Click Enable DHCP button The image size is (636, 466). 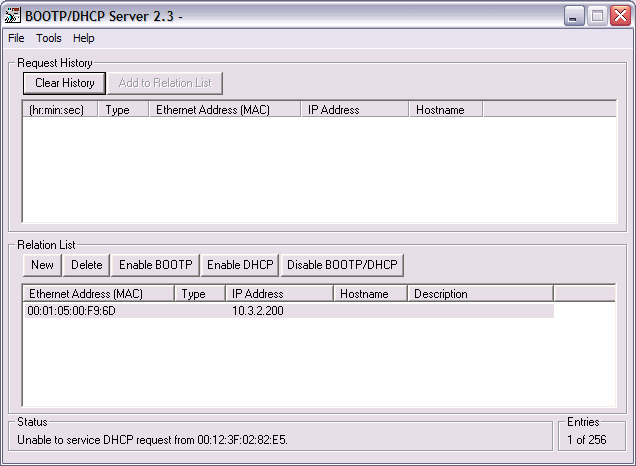tap(240, 265)
